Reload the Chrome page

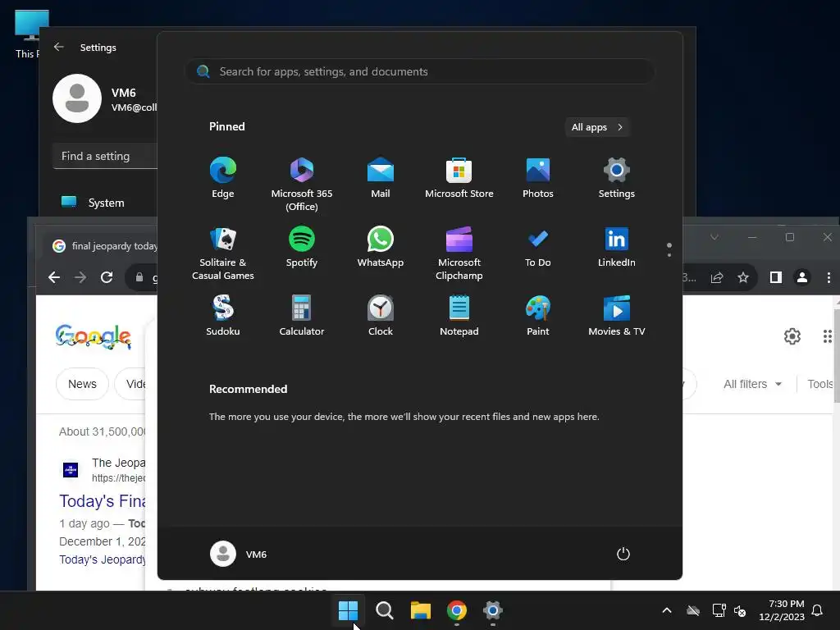pyautogui.click(x=107, y=277)
